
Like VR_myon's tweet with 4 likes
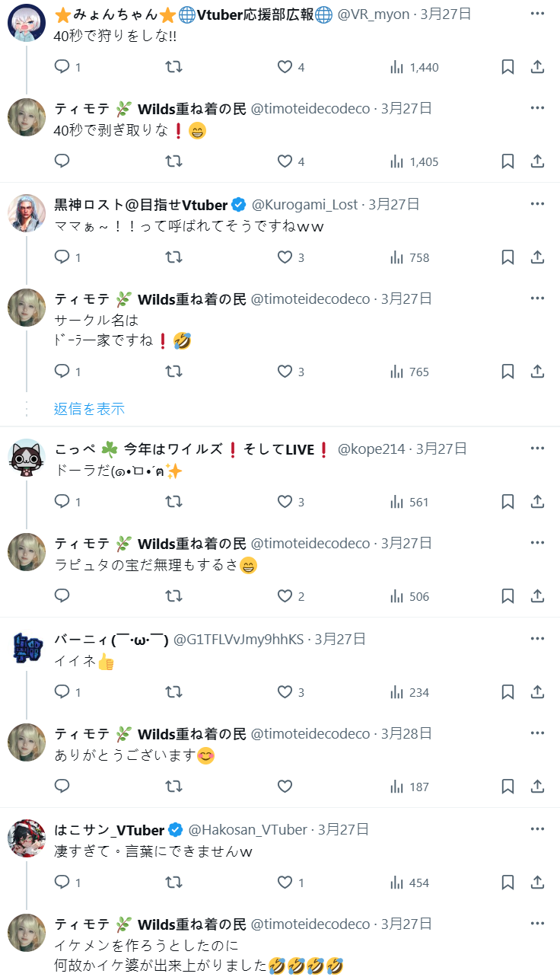click(291, 67)
